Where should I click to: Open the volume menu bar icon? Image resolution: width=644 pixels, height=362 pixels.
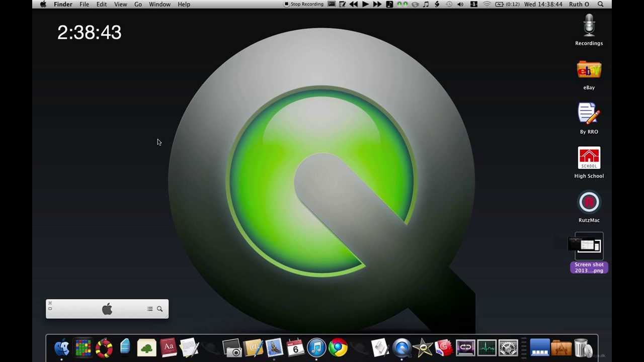(x=460, y=4)
